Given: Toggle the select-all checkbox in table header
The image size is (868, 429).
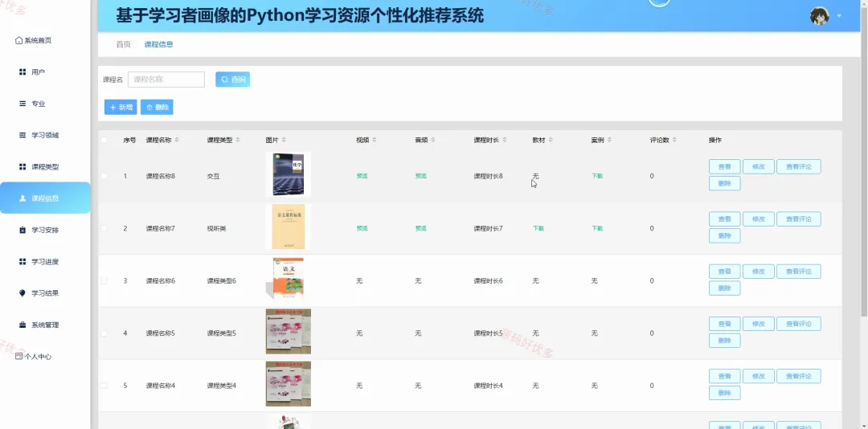Looking at the screenshot, I should click(104, 140).
